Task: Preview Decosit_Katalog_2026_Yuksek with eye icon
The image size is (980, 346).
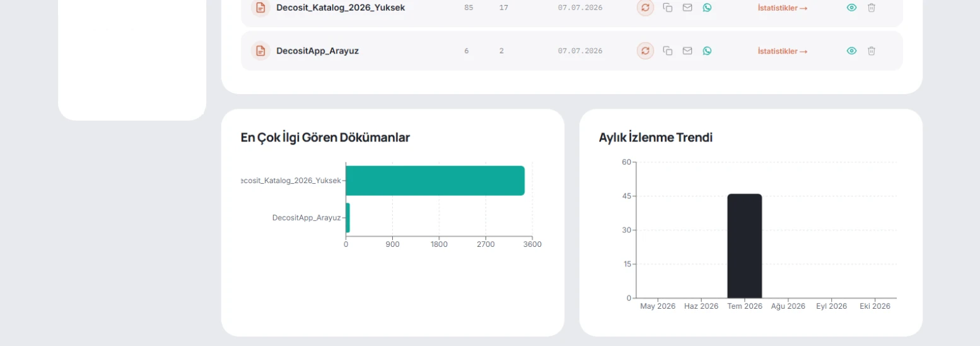Action: 851,8
